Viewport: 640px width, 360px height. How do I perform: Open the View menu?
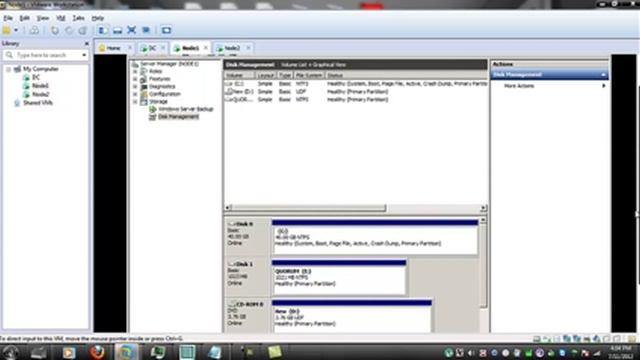(42, 18)
